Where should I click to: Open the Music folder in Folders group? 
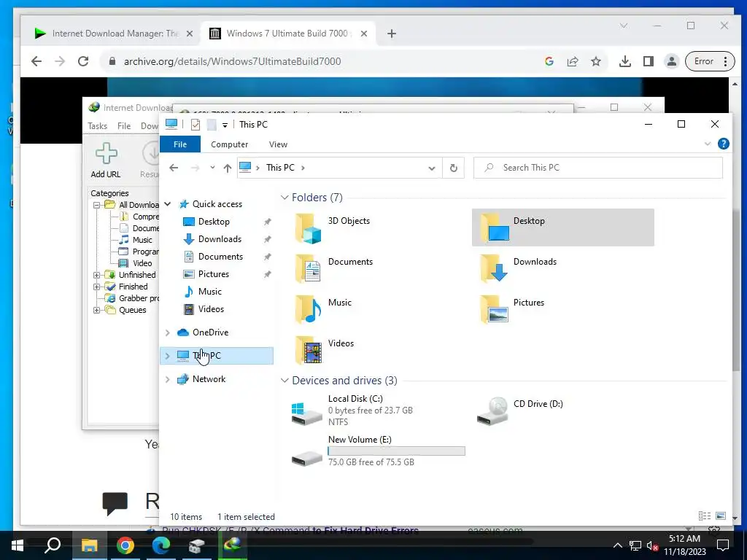(333, 309)
